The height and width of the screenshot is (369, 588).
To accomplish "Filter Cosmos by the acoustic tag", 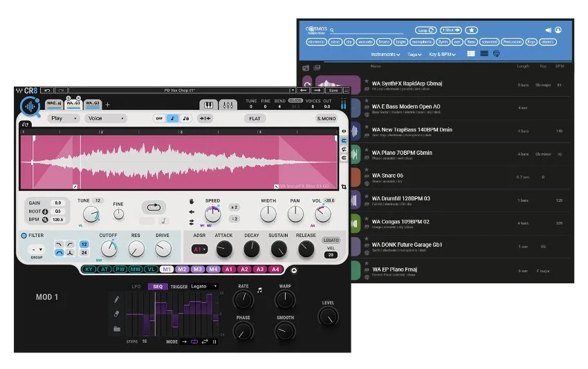I will pos(366,42).
